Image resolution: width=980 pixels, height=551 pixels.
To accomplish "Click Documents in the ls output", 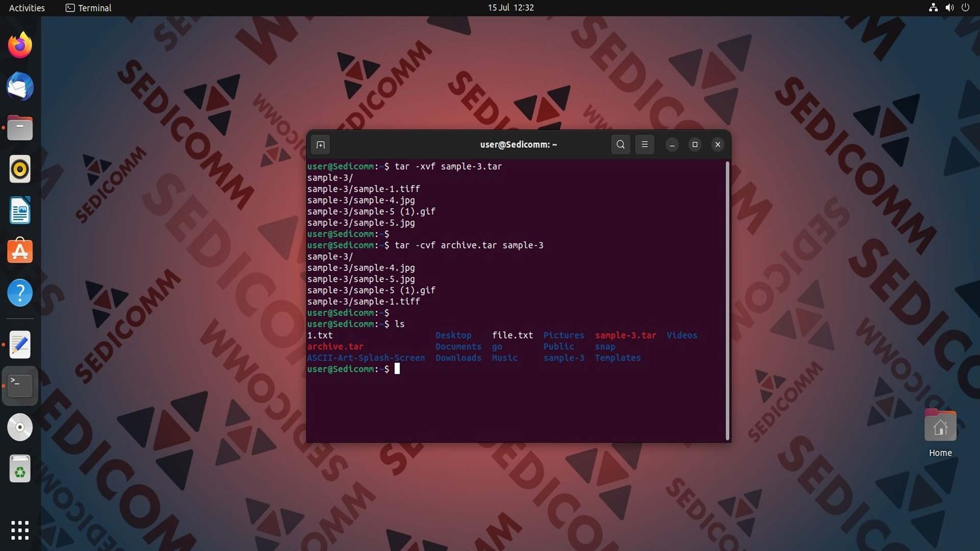I will click(458, 347).
